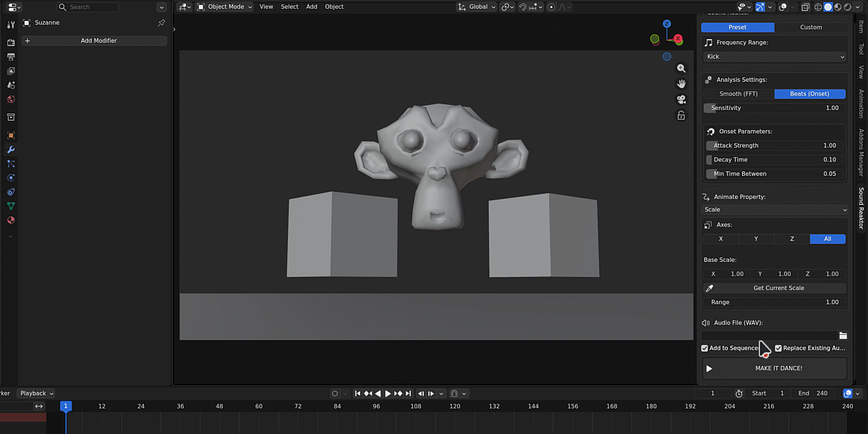Image resolution: width=868 pixels, height=434 pixels.
Task: Open the Global transform orientation dropdown
Action: click(x=477, y=7)
